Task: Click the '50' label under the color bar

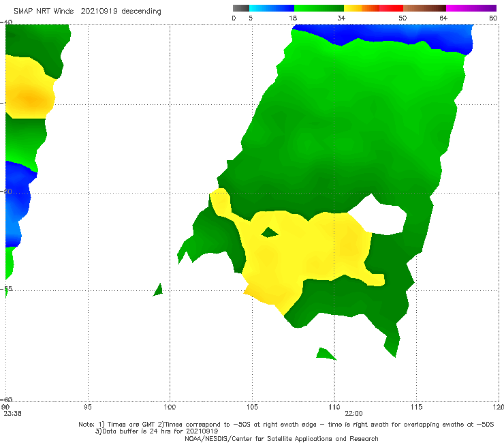Action: click(403, 18)
